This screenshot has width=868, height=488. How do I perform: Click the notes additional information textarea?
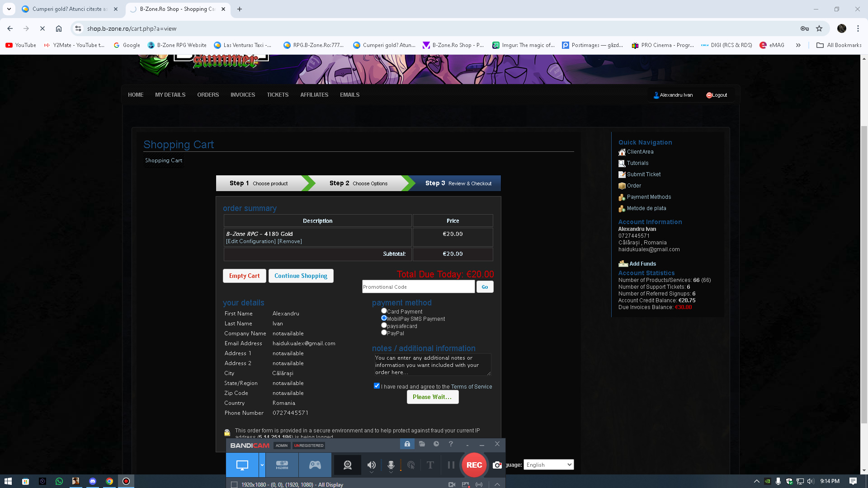pyautogui.click(x=432, y=365)
